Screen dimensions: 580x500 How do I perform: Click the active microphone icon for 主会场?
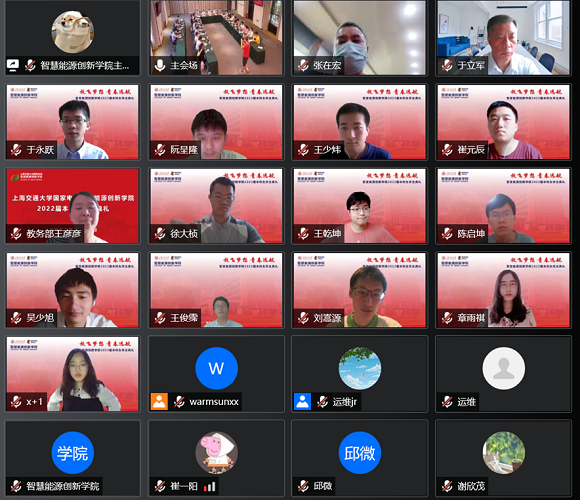click(160, 65)
